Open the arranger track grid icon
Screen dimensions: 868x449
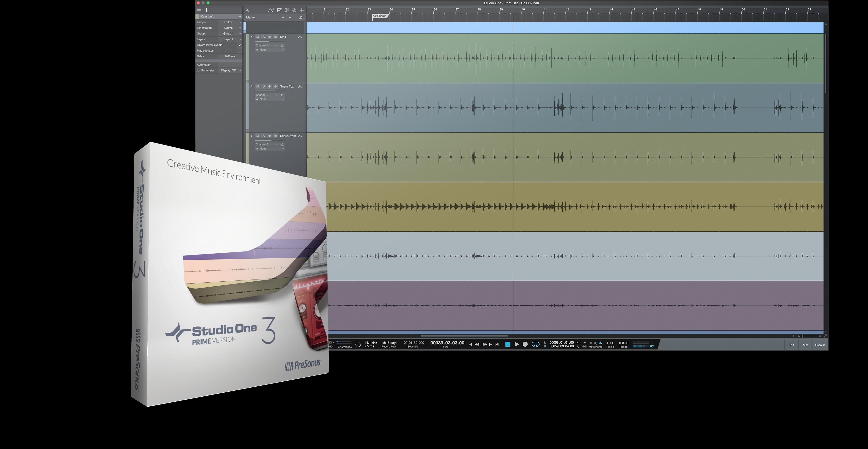[287, 10]
